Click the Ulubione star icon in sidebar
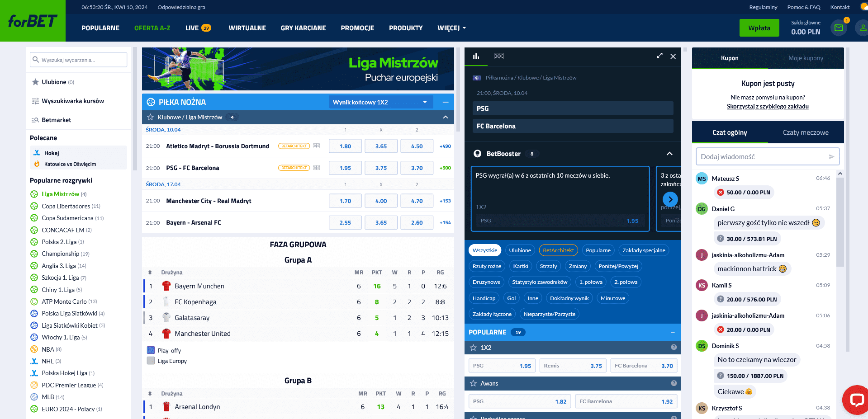Viewport: 868px width, 419px height. point(35,82)
